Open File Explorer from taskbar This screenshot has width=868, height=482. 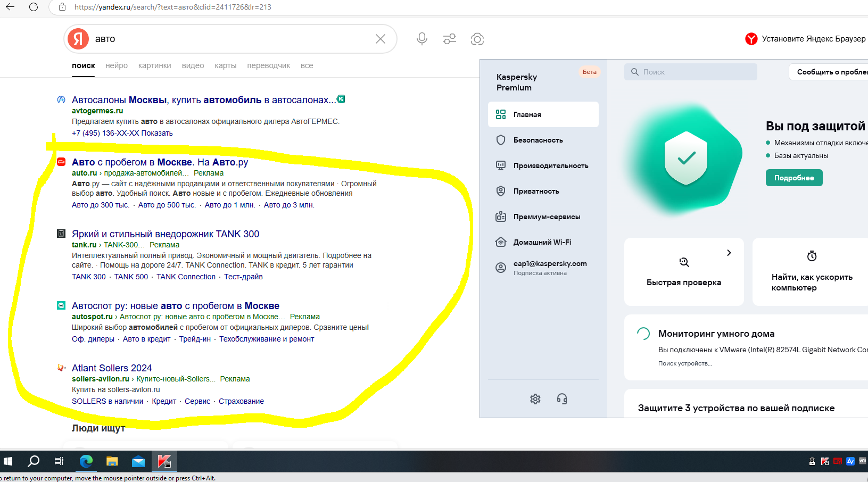tap(112, 461)
